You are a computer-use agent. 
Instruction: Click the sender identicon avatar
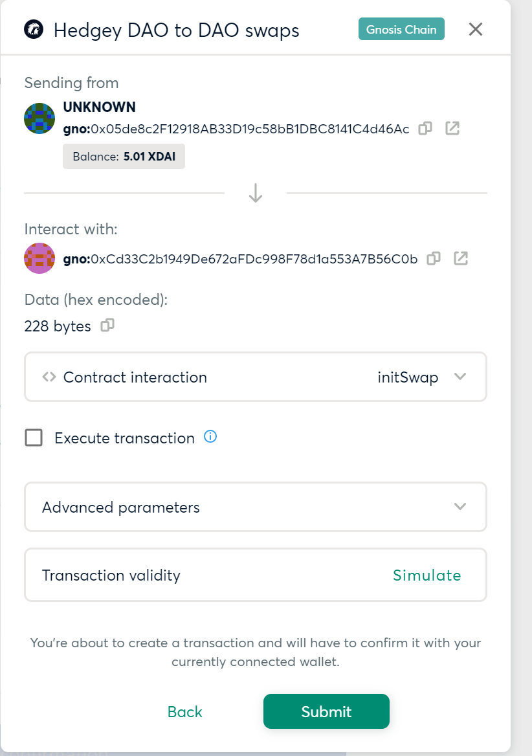coord(39,118)
